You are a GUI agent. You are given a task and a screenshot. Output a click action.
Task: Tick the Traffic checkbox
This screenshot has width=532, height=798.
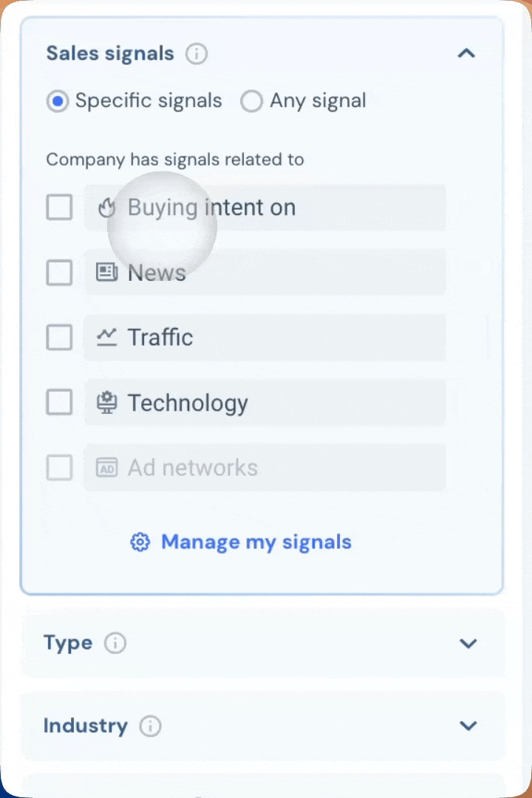coord(59,338)
